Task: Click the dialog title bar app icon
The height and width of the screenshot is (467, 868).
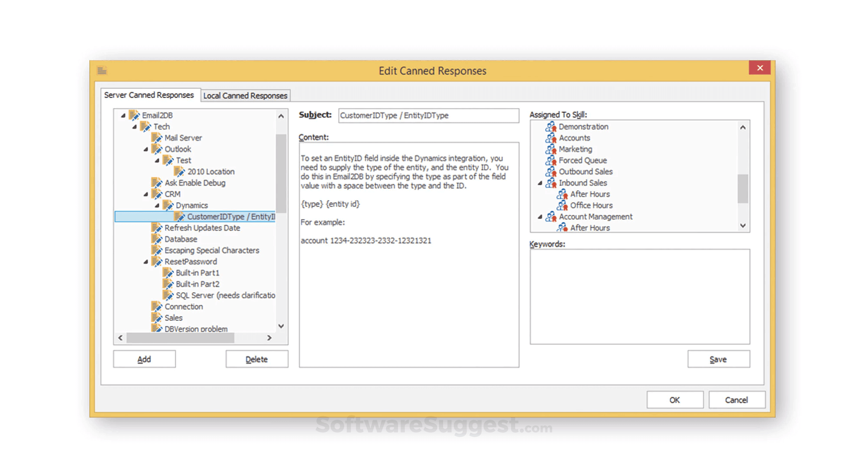Action: 102,71
